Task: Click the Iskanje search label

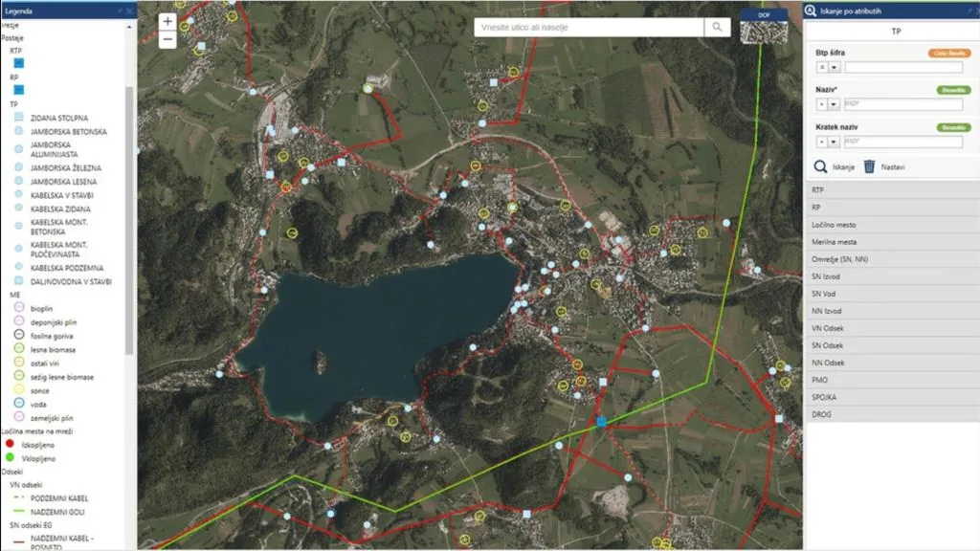Action: click(843, 166)
